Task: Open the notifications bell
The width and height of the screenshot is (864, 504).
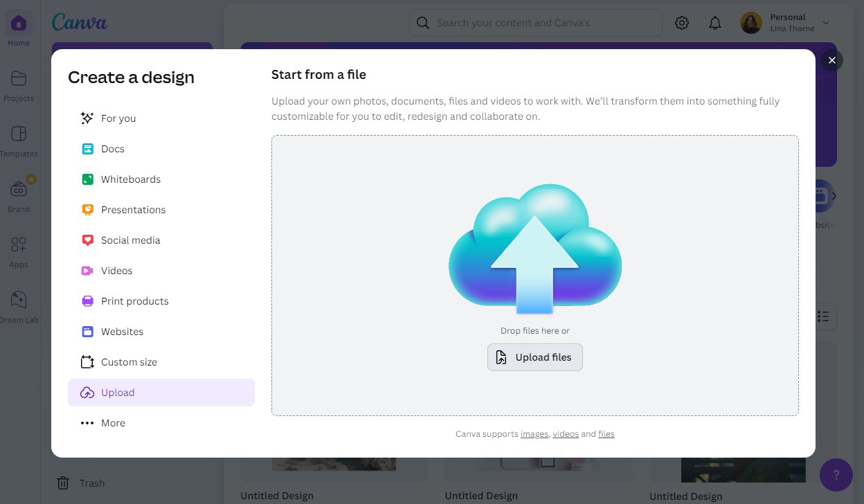Action: [715, 23]
